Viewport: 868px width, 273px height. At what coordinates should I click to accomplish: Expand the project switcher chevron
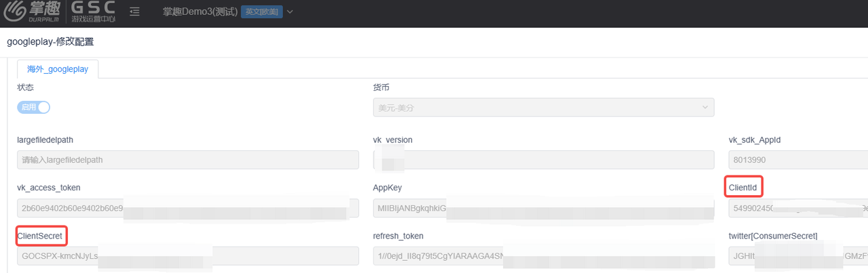pos(290,12)
